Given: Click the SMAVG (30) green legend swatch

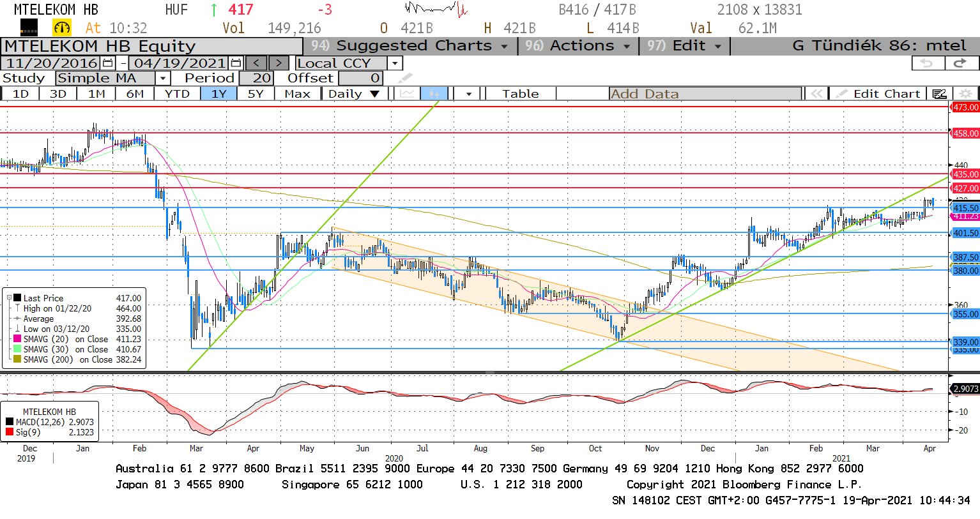Looking at the screenshot, I should pyautogui.click(x=17, y=349).
